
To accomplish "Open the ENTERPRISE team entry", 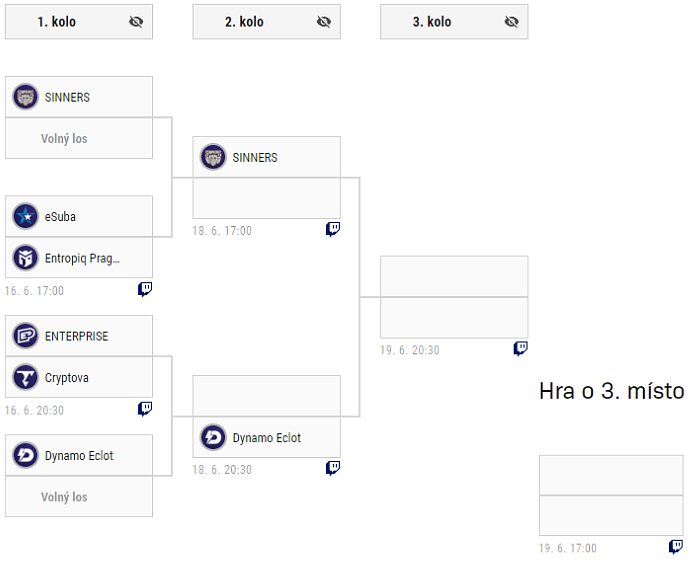I will tap(79, 336).
